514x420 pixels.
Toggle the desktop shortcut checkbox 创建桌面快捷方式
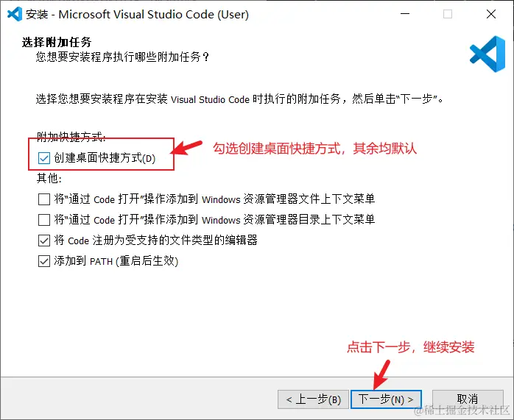(44, 158)
